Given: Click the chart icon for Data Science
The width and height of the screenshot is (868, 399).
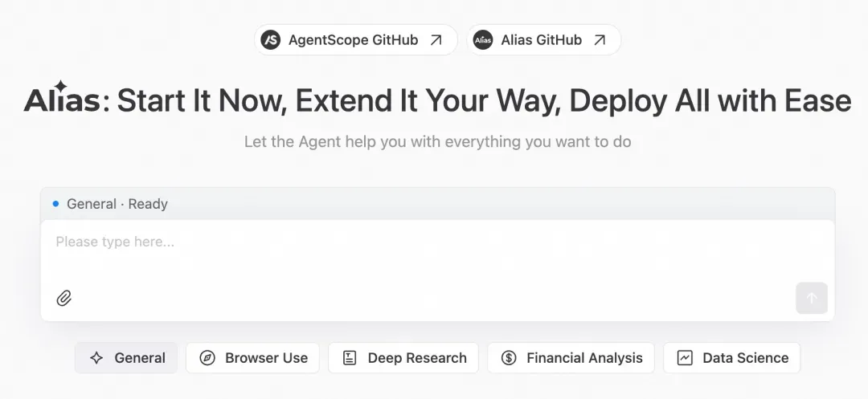Looking at the screenshot, I should point(685,358).
